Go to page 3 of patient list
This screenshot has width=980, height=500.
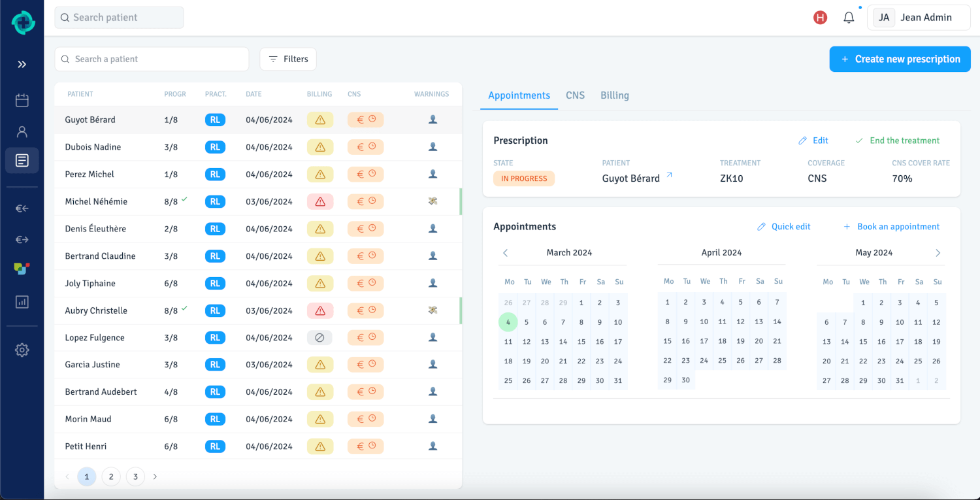135,477
